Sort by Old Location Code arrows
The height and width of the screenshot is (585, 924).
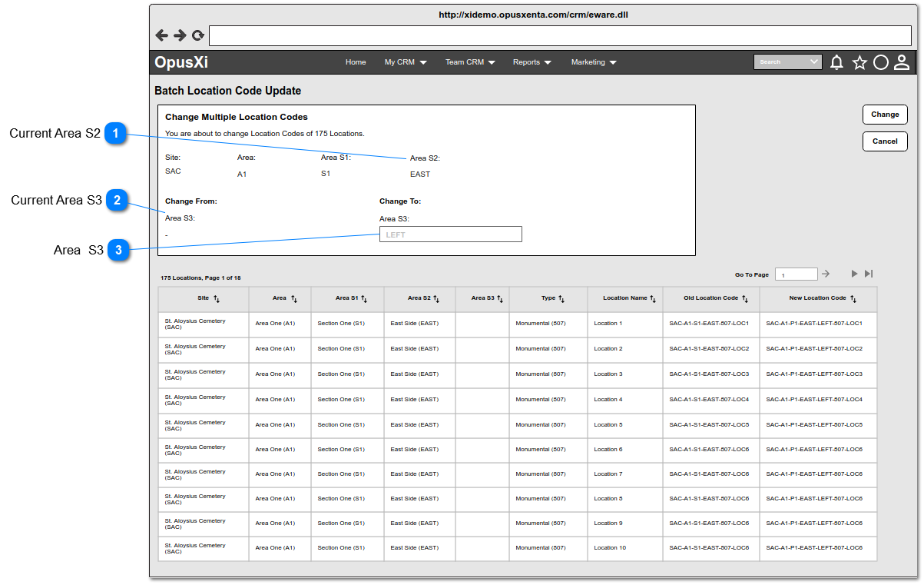click(745, 298)
